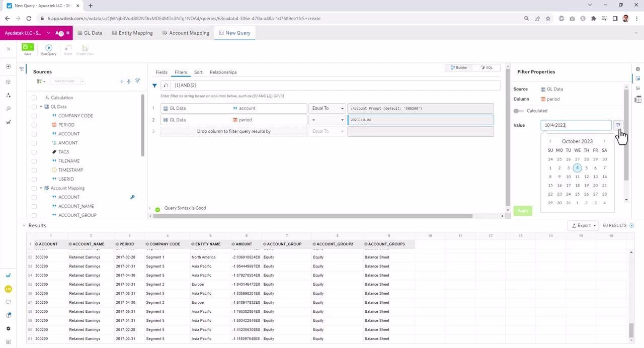Bookmark this page with the star icon

click(x=548, y=19)
